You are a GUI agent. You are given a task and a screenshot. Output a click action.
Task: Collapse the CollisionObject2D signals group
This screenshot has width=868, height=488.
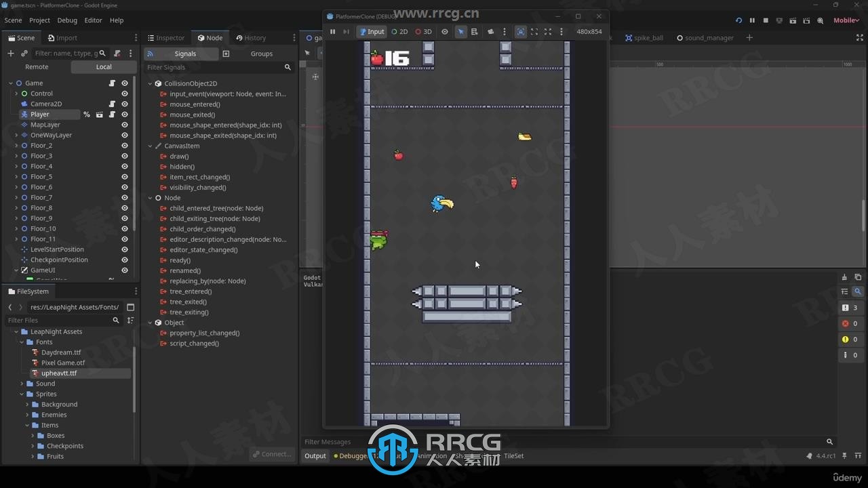coord(151,84)
